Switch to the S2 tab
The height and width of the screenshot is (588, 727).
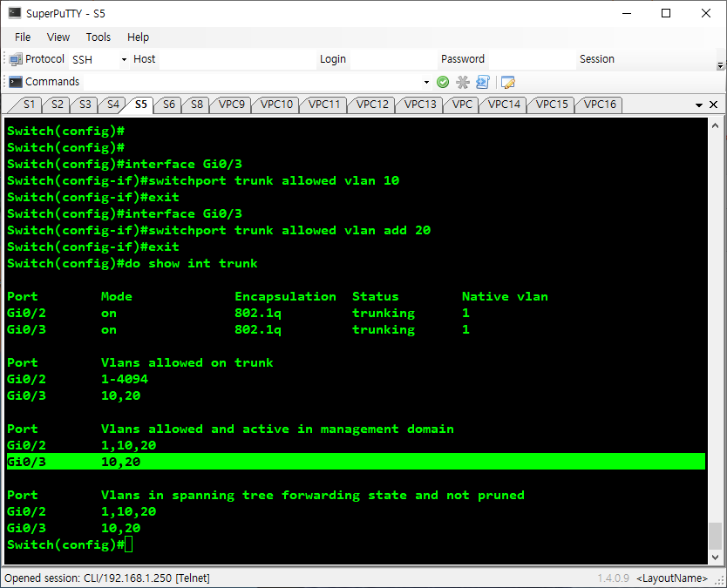tap(57, 105)
